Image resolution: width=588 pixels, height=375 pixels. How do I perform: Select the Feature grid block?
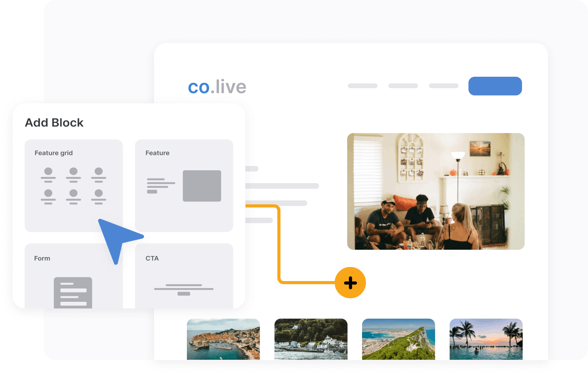(73, 186)
